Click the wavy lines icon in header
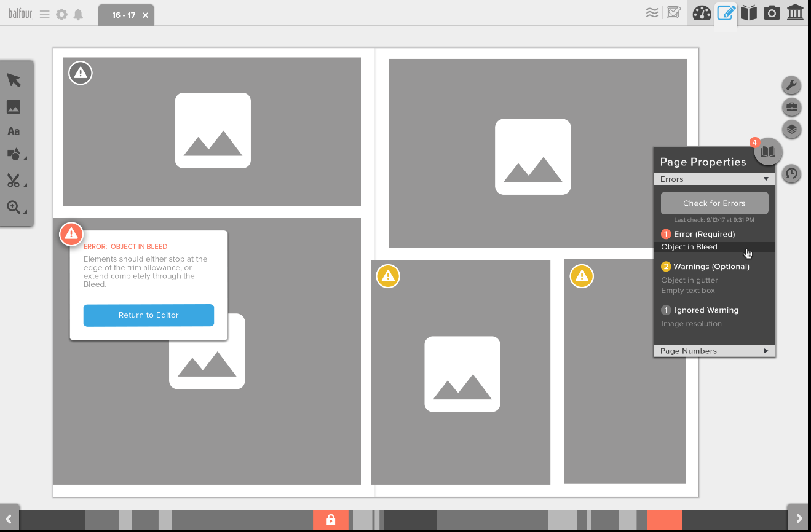Viewport: 811px width, 532px height. 652,12
